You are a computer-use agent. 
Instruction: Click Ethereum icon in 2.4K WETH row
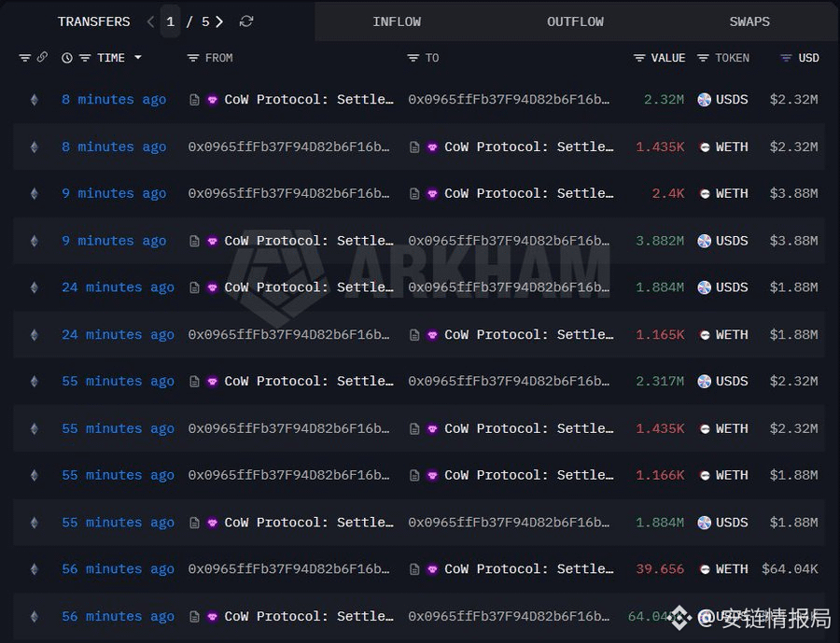click(x=35, y=193)
